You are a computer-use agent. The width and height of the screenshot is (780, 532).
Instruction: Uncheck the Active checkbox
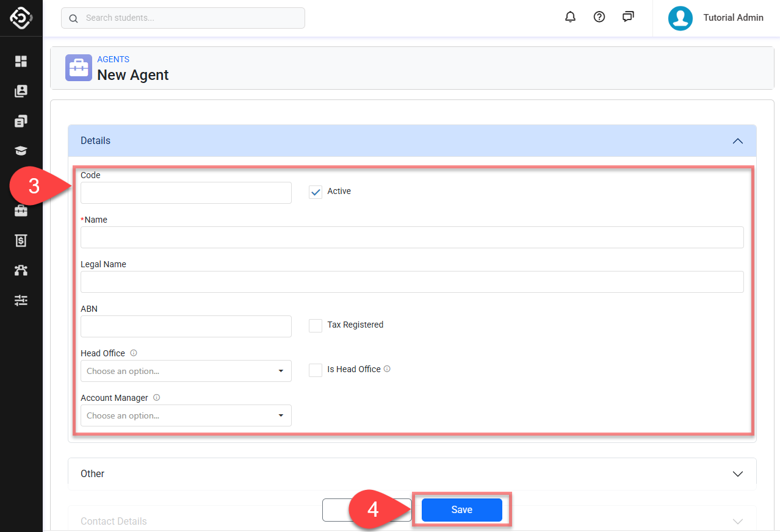click(x=316, y=192)
